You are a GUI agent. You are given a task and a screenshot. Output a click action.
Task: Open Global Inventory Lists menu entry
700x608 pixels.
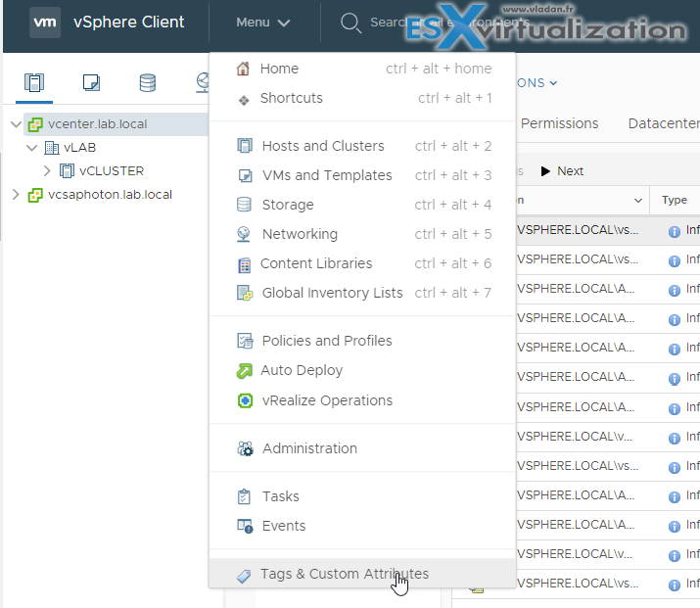(362, 293)
